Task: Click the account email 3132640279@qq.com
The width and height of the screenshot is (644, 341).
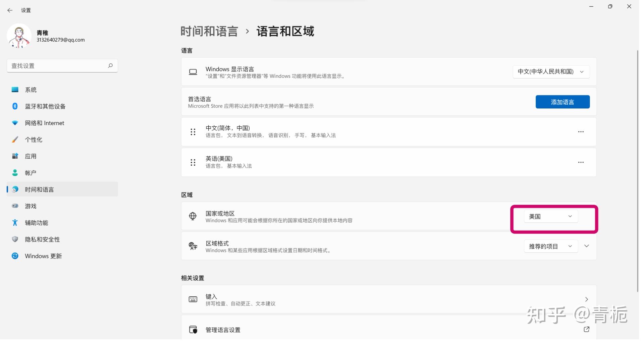Action: (61, 40)
